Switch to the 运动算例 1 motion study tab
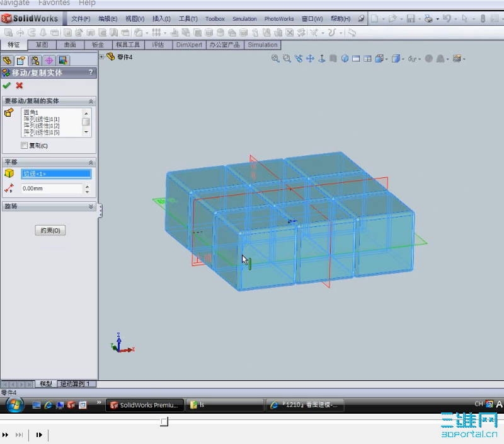504x444 pixels. [x=77, y=384]
